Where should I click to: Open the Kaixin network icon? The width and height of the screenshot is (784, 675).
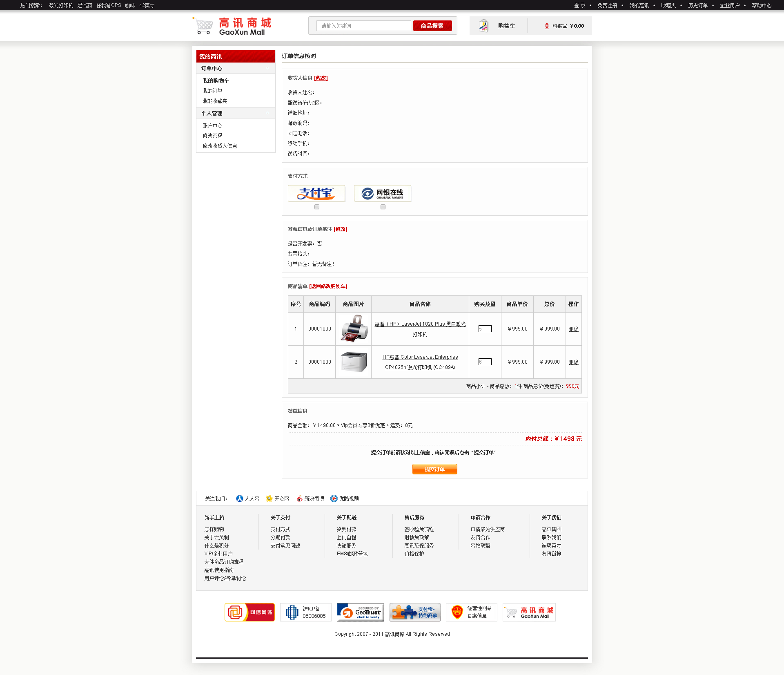(269, 498)
